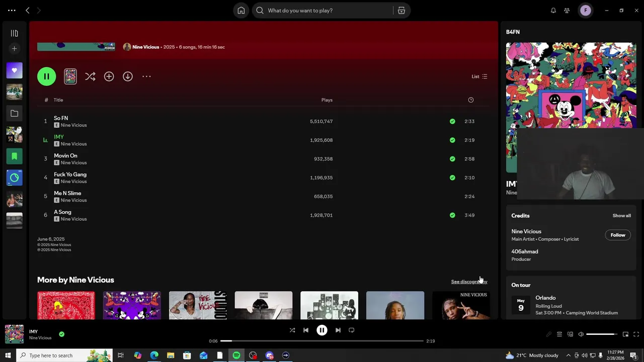Go back with the left arrow
The width and height of the screenshot is (644, 362).
click(x=28, y=11)
